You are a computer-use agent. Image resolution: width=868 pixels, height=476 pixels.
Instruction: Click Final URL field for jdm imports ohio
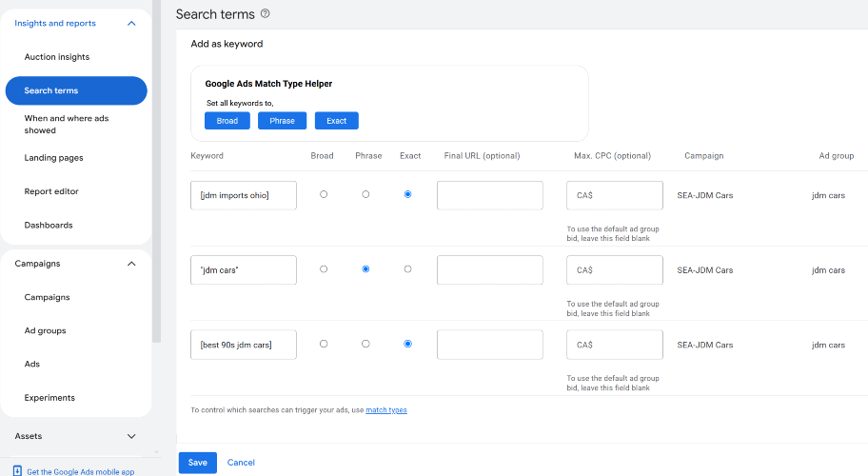(x=490, y=195)
